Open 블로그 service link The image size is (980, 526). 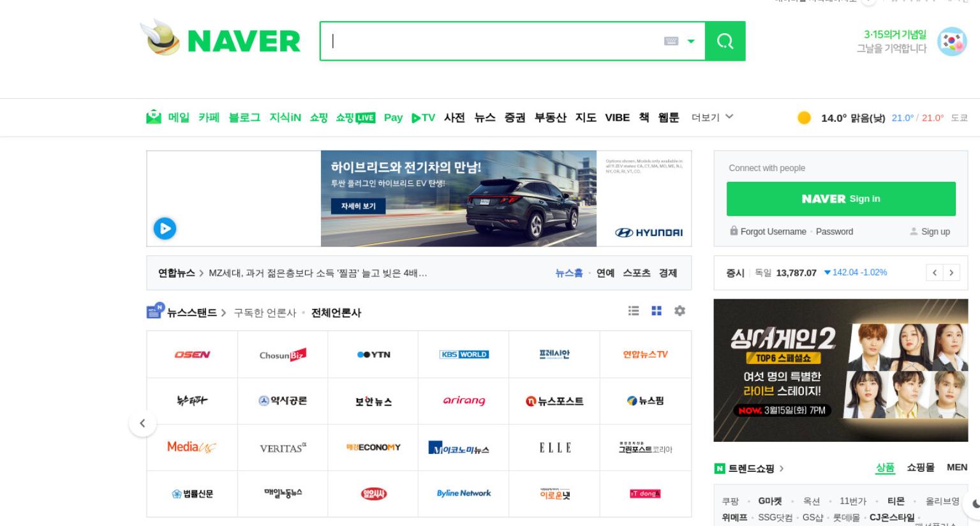coord(244,117)
